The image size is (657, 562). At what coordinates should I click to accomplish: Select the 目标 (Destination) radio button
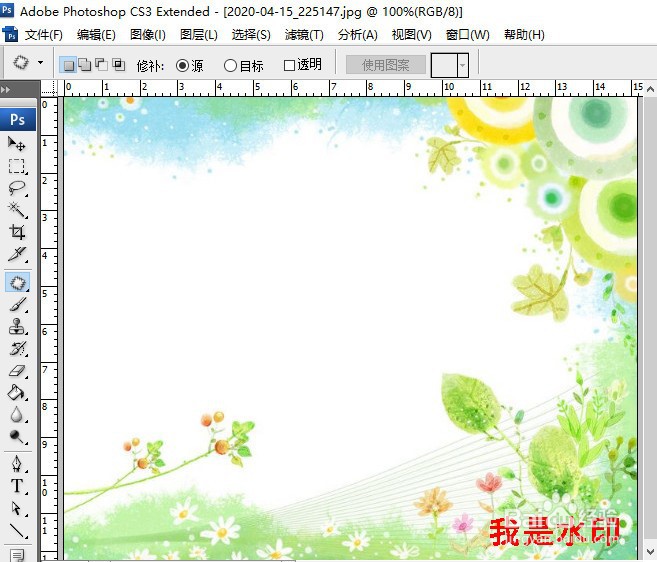[x=230, y=65]
